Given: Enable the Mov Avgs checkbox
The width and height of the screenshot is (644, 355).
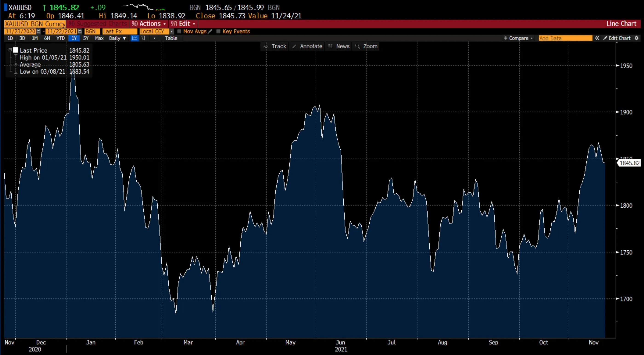Looking at the screenshot, I should pos(179,31).
